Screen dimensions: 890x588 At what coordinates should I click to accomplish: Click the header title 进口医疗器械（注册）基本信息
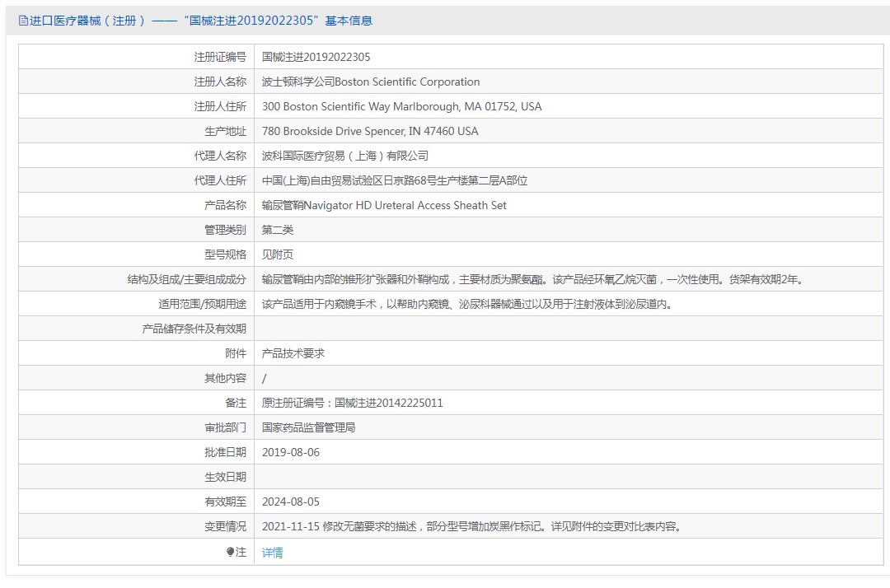click(x=201, y=21)
